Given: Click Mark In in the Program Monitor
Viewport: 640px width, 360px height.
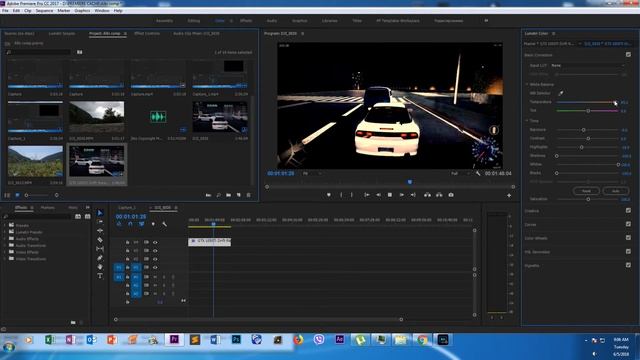Looking at the screenshot, I should pos(341,195).
